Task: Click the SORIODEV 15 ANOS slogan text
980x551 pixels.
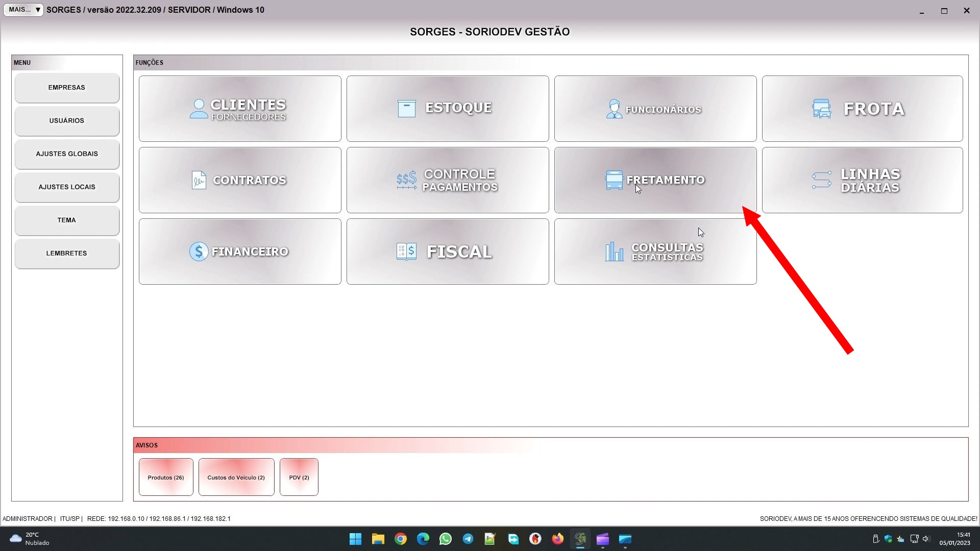Action: tap(868, 519)
